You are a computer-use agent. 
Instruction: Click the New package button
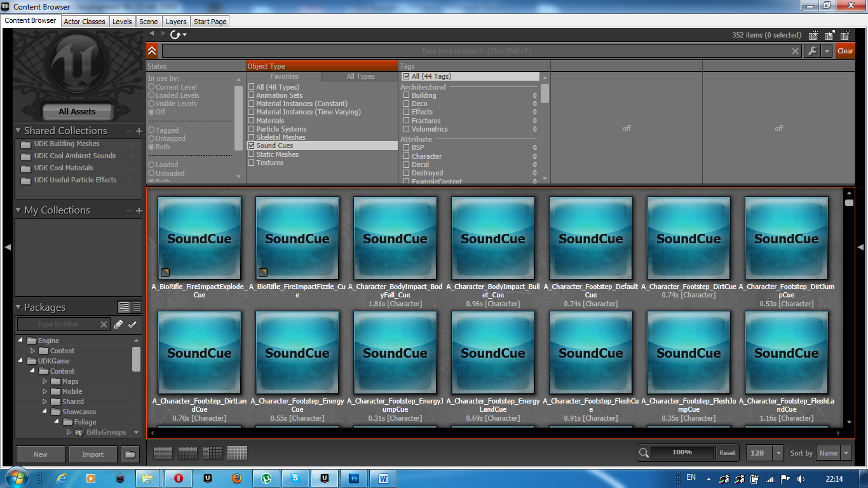click(41, 454)
